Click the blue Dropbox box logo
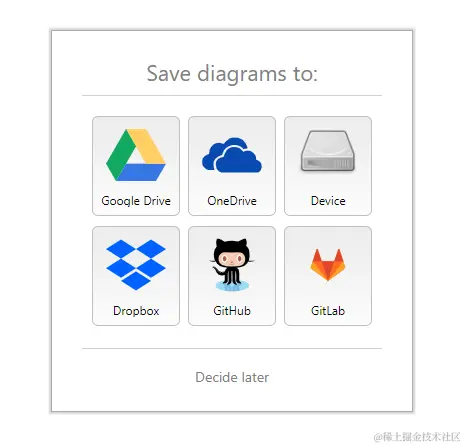464x446 pixels. [x=136, y=265]
